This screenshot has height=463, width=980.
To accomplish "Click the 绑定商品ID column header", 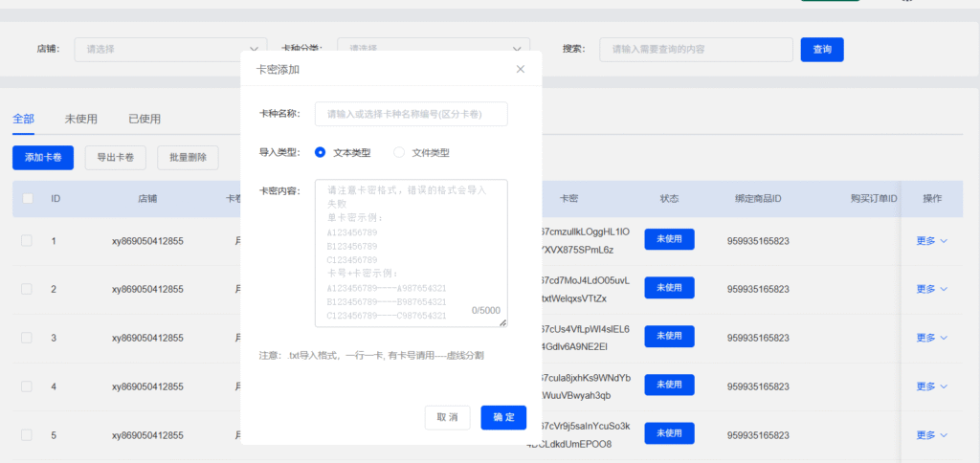I will 758,199.
